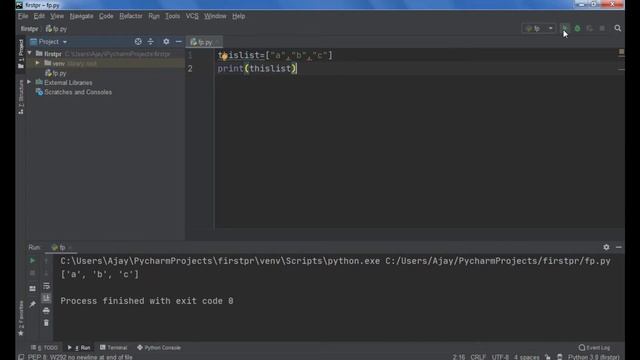Toggle the Project side tab strip button
Viewport: 640px width, 360px height.
click(21, 53)
